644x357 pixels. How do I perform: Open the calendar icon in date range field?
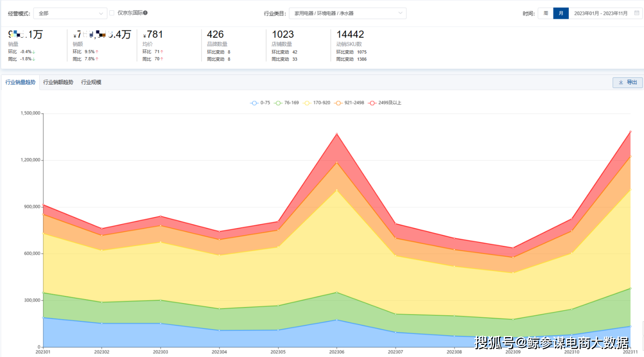(636, 13)
